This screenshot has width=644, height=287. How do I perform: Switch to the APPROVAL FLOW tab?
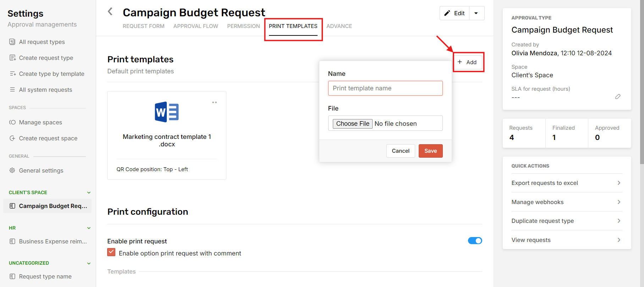(196, 26)
